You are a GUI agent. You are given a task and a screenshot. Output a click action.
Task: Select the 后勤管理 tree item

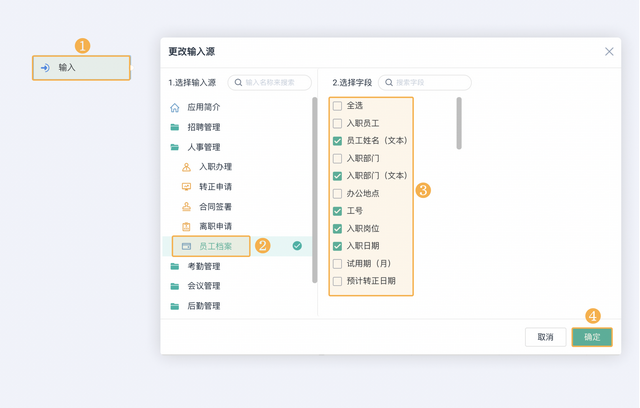pos(203,306)
